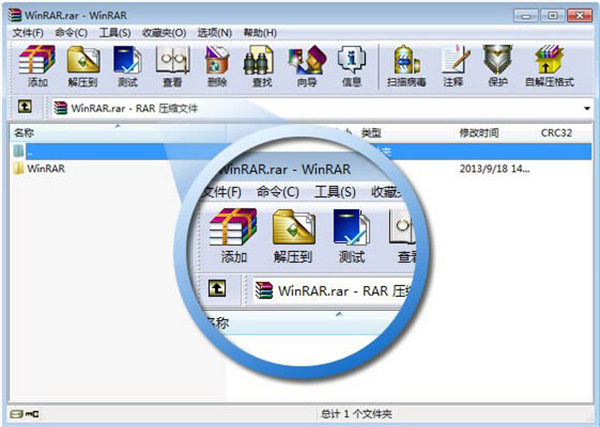Click the WinRAR title bar app icon
The width and height of the screenshot is (600, 427).
coord(15,15)
